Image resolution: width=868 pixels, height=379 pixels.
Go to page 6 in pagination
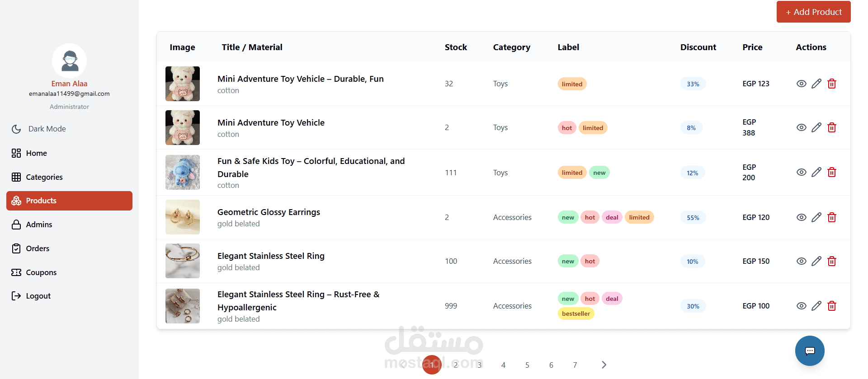[551, 365]
